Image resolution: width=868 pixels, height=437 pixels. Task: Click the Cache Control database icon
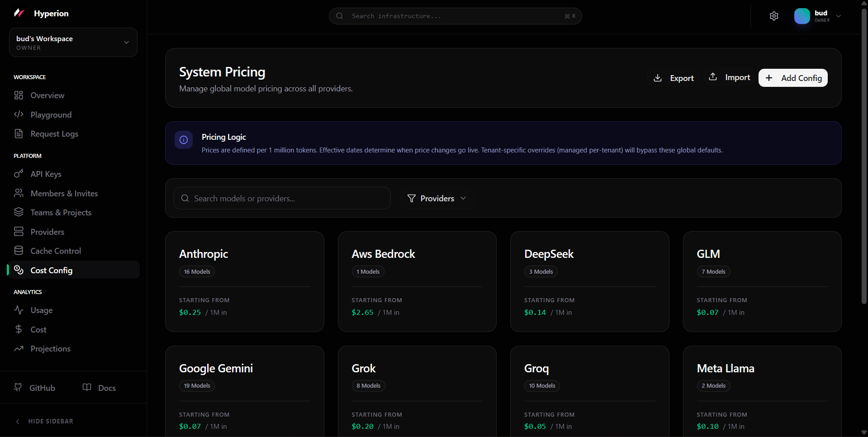coord(19,251)
